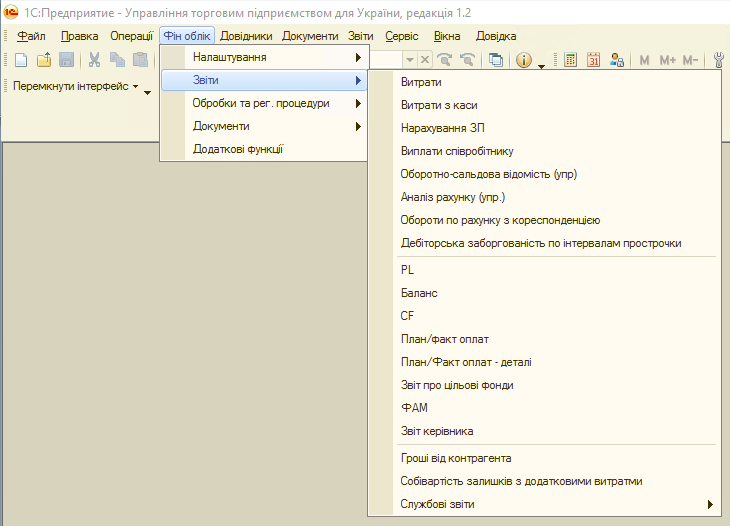Click the 1C application logo icon
This screenshot has width=730, height=526.
tap(11, 12)
